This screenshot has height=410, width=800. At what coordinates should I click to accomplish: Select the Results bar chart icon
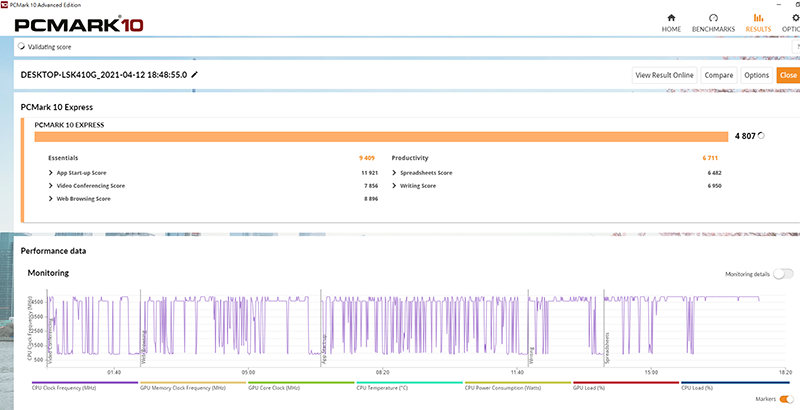tap(758, 18)
